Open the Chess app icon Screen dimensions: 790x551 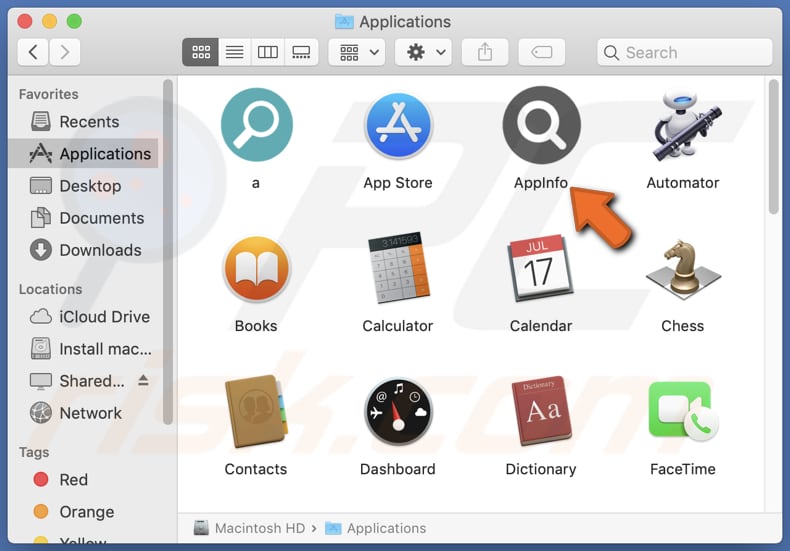[683, 269]
